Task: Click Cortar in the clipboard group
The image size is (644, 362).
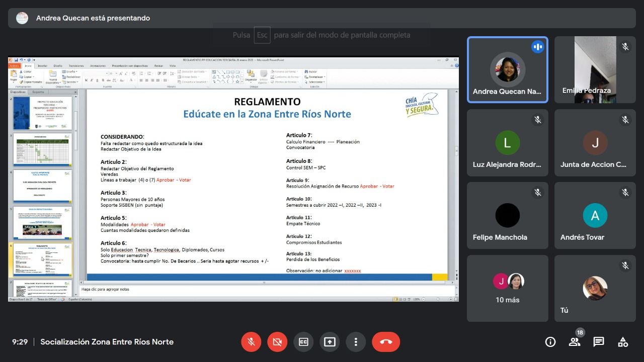Action: click(25, 72)
